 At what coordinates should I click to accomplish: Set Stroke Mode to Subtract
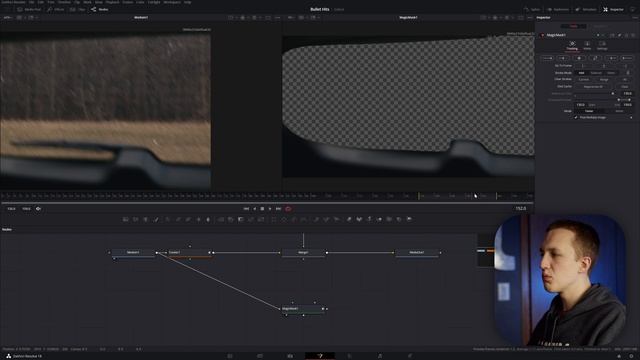(x=596, y=73)
